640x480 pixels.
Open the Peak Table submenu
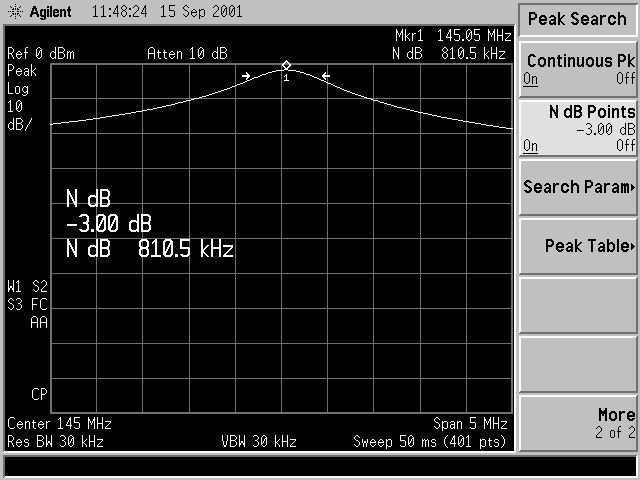tap(578, 246)
